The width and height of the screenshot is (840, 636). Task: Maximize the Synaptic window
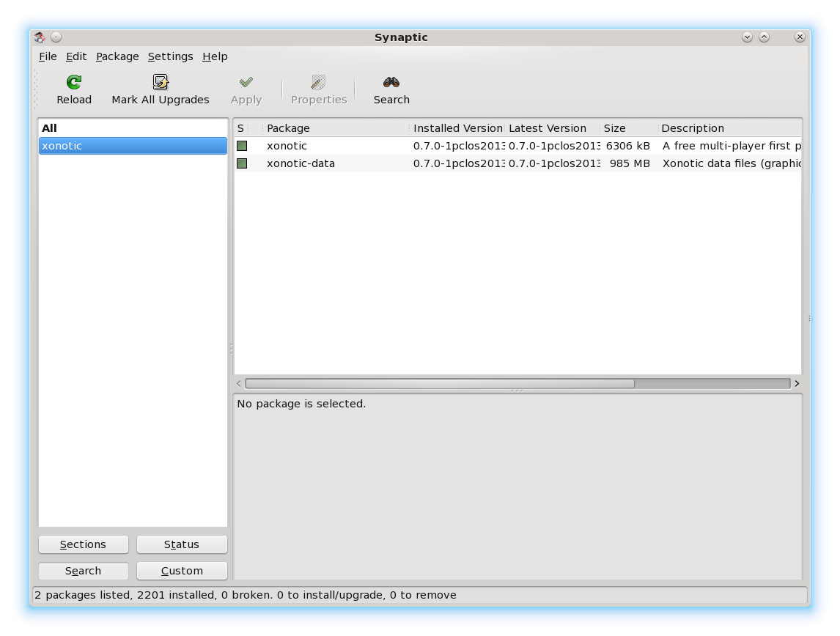[765, 37]
